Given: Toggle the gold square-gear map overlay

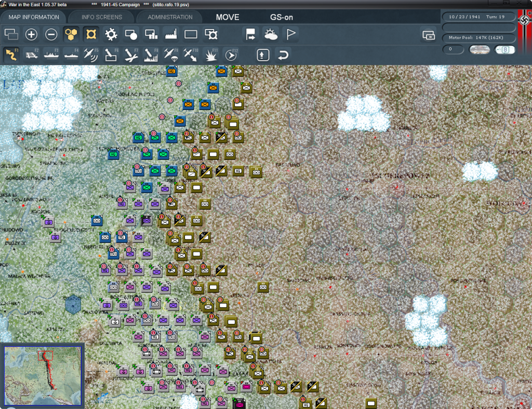Looking at the screenshot, I should click(91, 34).
